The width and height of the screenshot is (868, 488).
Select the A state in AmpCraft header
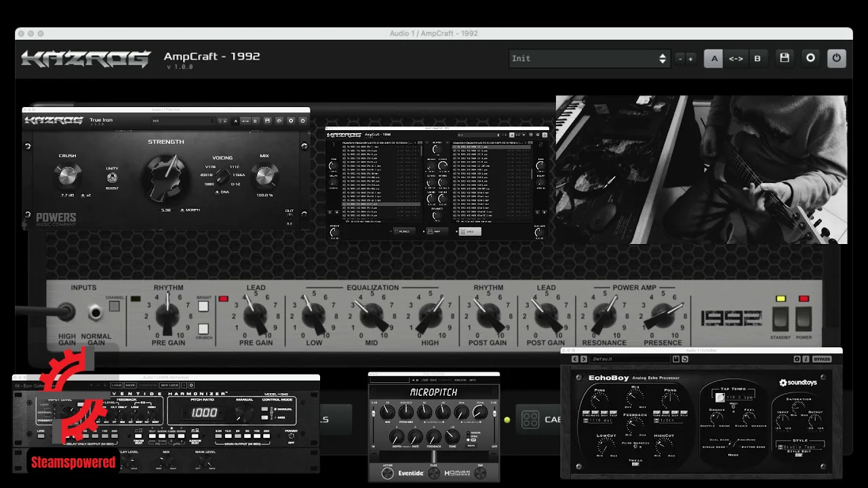point(713,58)
